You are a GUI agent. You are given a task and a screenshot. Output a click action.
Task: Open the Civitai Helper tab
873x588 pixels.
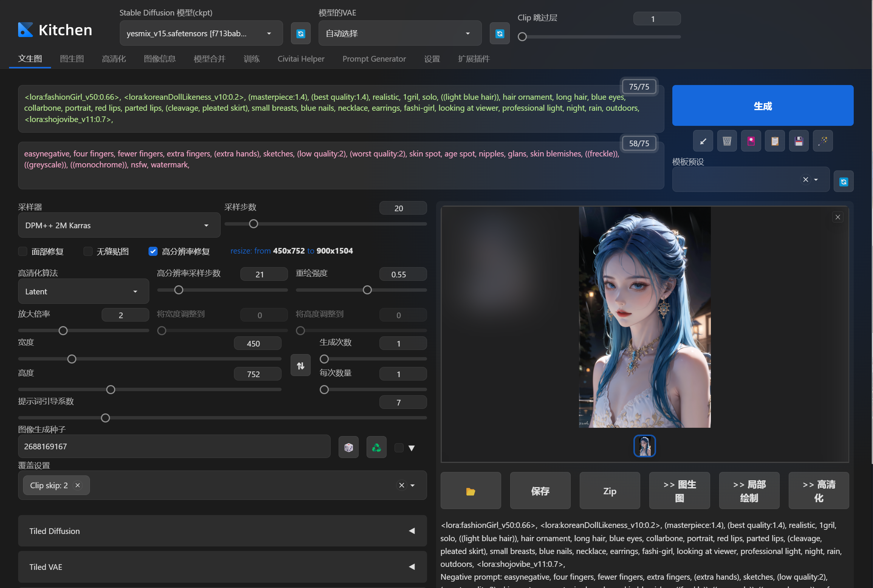[301, 59]
